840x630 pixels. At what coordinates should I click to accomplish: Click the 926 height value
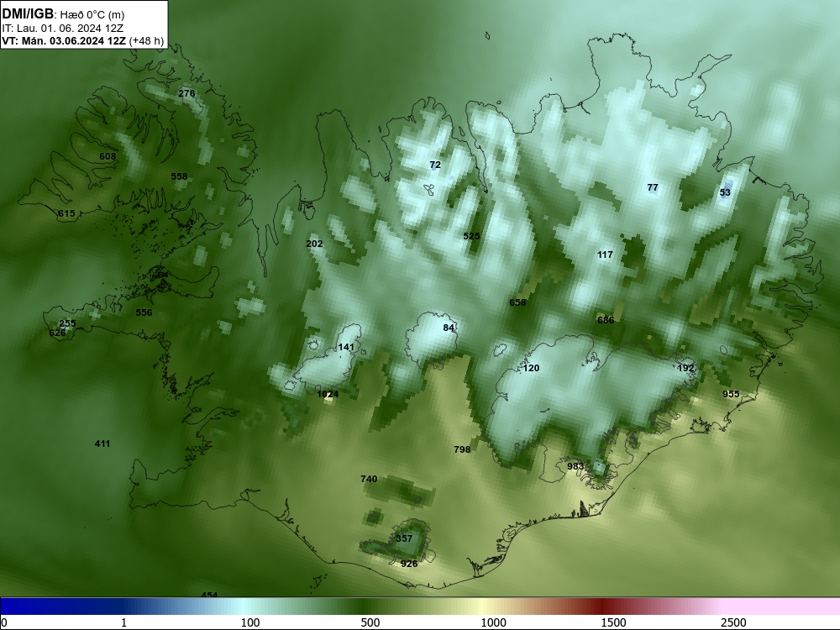[409, 563]
